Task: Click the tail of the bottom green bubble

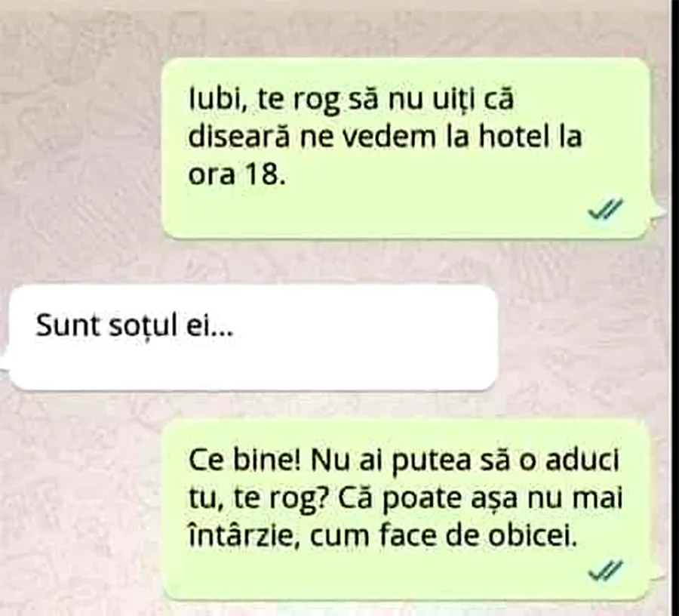Action: click(x=658, y=574)
